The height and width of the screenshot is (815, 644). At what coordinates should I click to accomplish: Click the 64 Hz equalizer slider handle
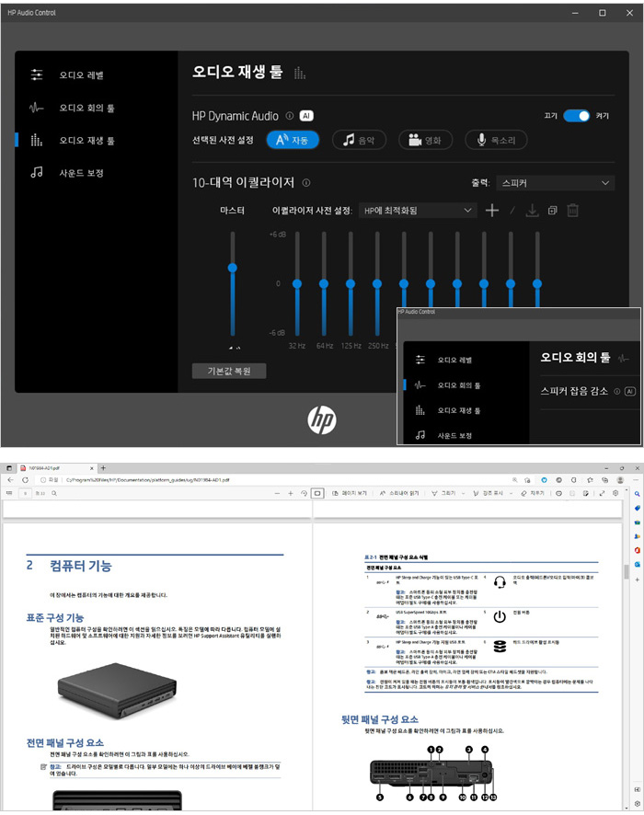324,284
